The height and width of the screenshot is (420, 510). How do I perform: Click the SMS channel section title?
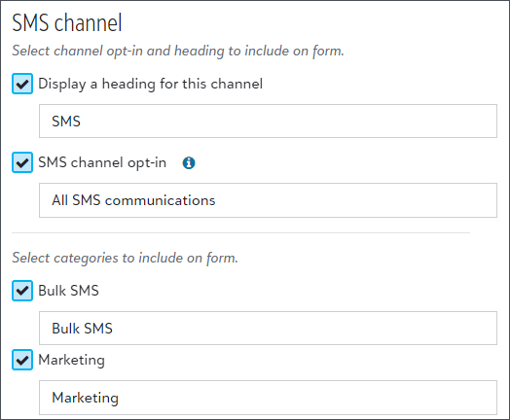point(67,22)
